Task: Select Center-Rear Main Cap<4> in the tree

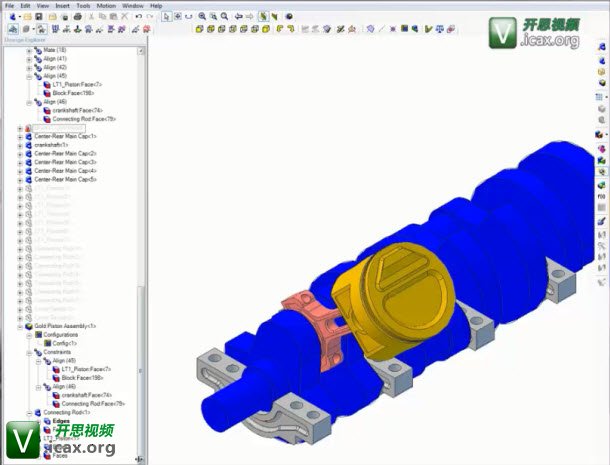Action: pos(65,170)
